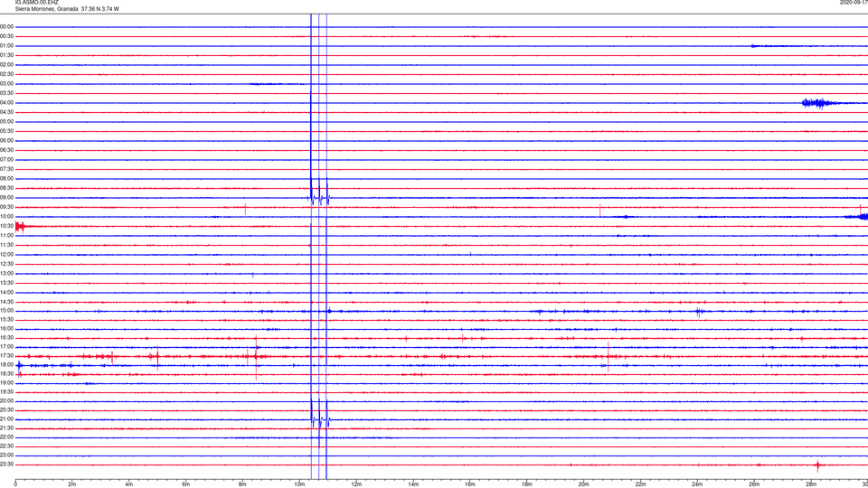Click the 10:30 trace time label
The height and width of the screenshot is (488, 868).
click(6, 226)
